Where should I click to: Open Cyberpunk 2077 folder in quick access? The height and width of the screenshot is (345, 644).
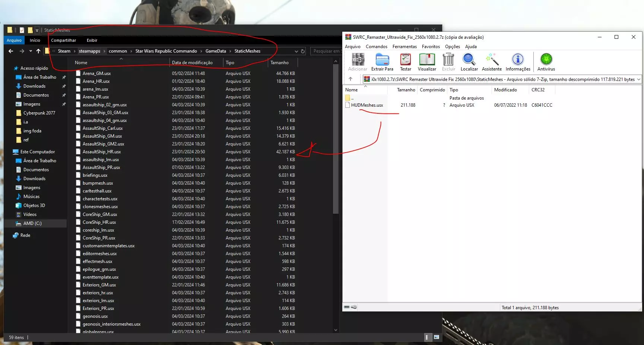pyautogui.click(x=39, y=113)
